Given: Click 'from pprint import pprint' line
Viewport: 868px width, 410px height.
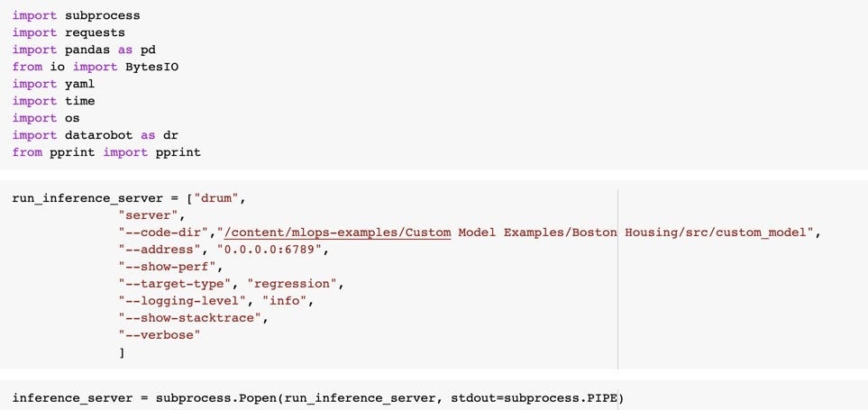Looking at the screenshot, I should pos(106,152).
